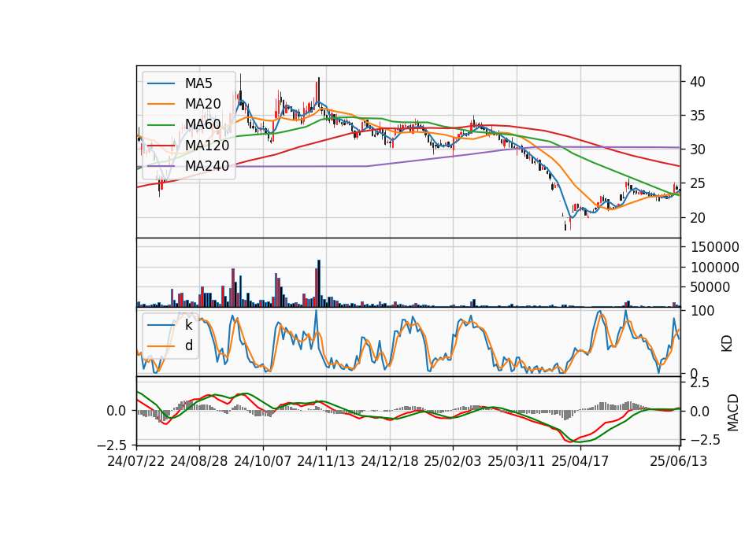Click the 25/04/17 date axis label

pos(580,461)
